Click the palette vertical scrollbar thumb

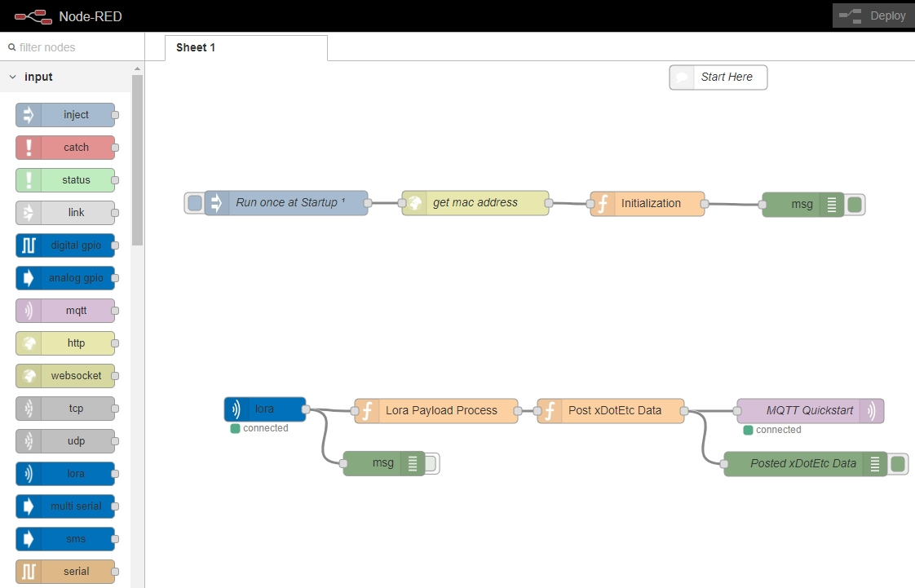coord(137,161)
